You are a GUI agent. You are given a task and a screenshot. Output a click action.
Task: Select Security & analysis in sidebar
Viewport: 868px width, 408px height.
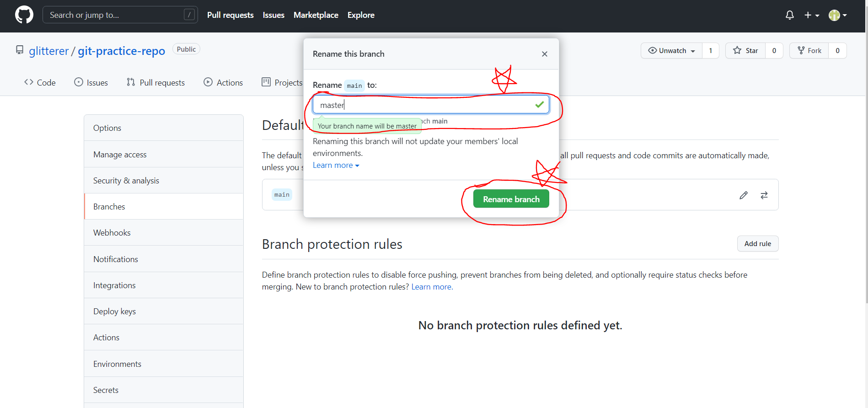[164, 180]
